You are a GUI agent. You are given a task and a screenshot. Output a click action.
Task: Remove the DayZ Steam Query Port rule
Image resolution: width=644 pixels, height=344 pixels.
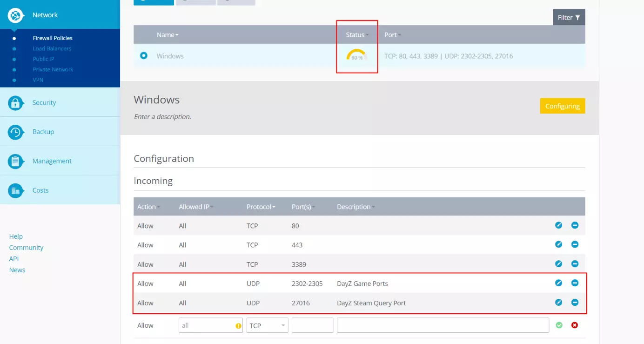[575, 303]
